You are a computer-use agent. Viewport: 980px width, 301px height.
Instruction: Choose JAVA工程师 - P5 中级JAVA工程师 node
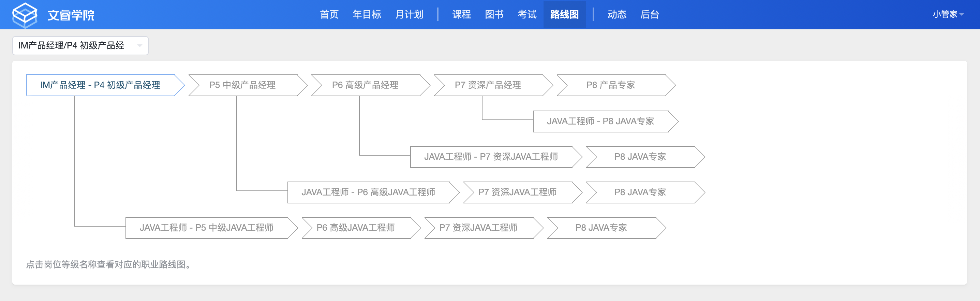pos(211,228)
